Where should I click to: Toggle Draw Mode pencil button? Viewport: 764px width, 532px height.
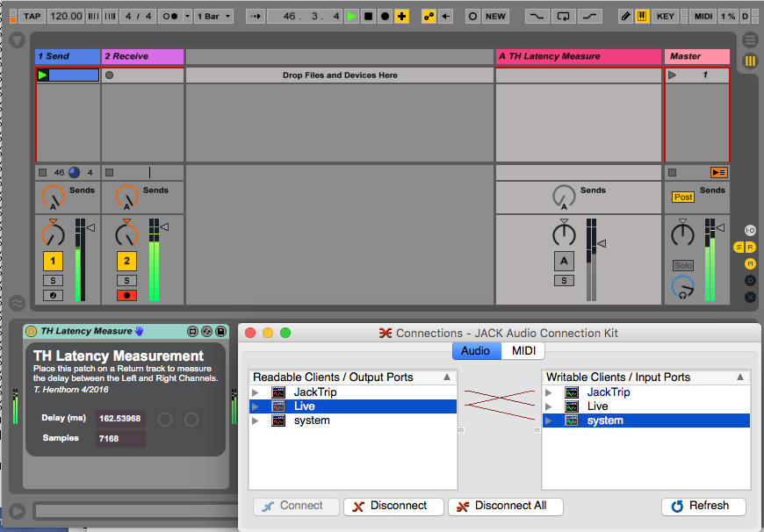pos(625,17)
